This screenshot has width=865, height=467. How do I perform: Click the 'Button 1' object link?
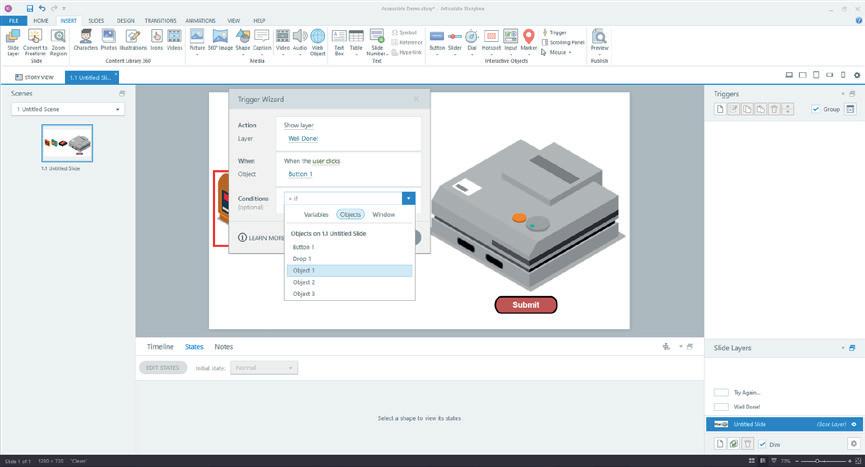click(300, 174)
